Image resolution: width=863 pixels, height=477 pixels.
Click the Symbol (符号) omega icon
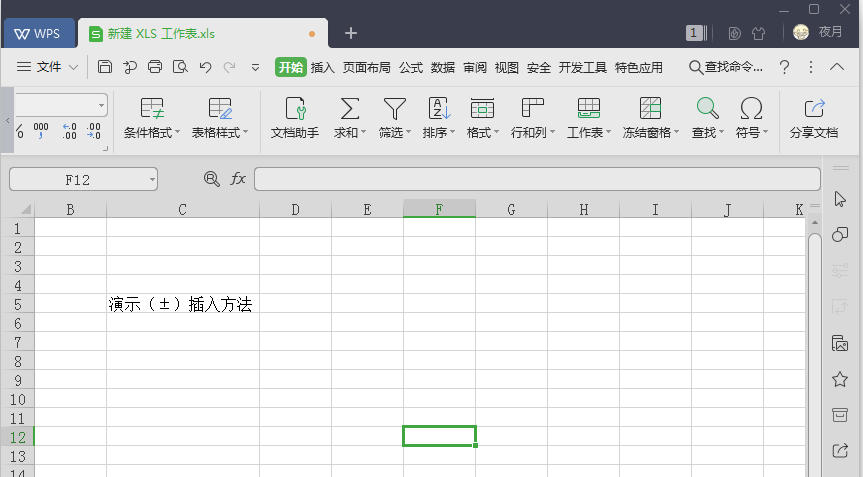751,108
